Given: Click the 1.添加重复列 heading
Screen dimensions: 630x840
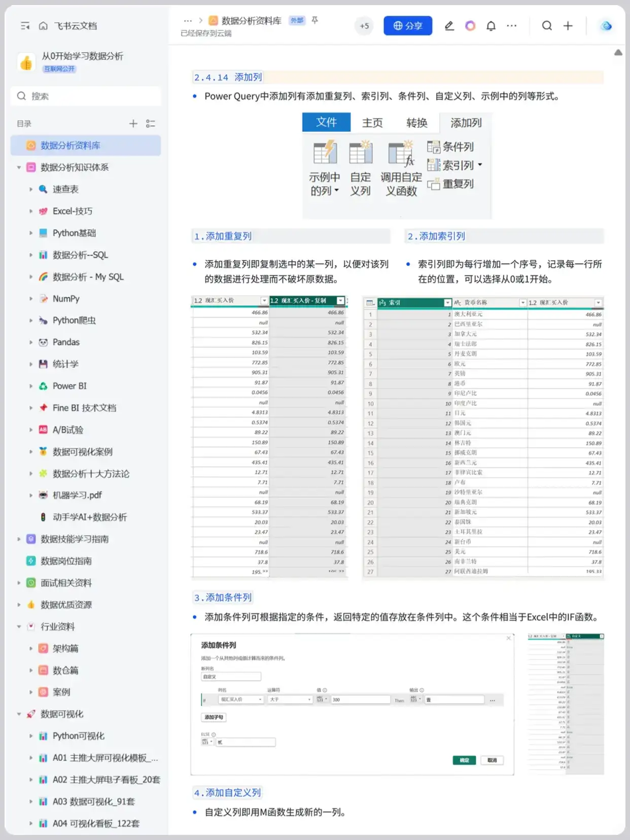Looking at the screenshot, I should click(x=223, y=236).
